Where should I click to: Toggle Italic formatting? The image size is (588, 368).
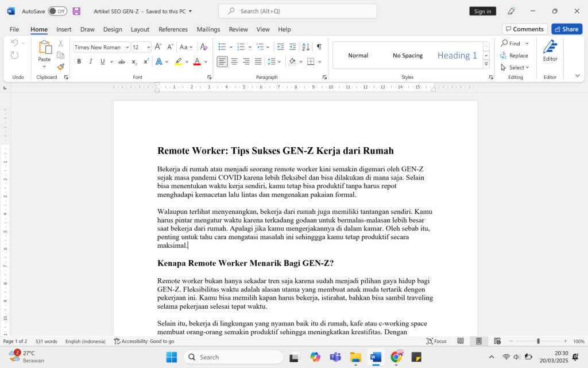coord(90,62)
